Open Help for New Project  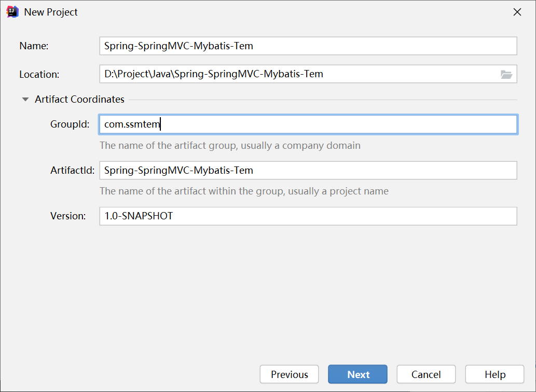494,374
